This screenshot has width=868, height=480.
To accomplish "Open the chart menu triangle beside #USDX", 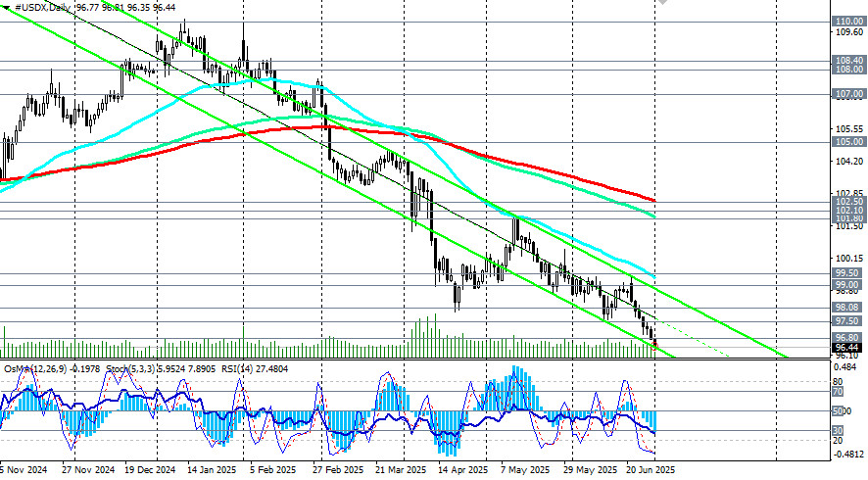I will tap(6, 8).
